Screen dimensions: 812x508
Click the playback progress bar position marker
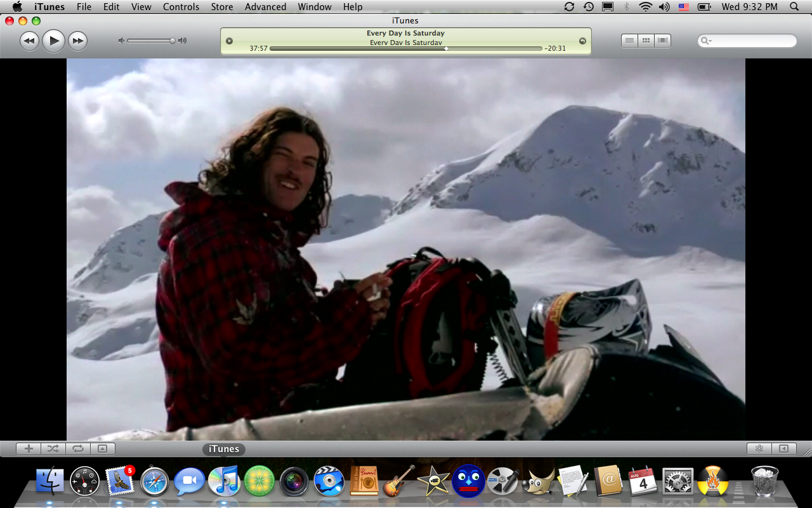tap(446, 48)
